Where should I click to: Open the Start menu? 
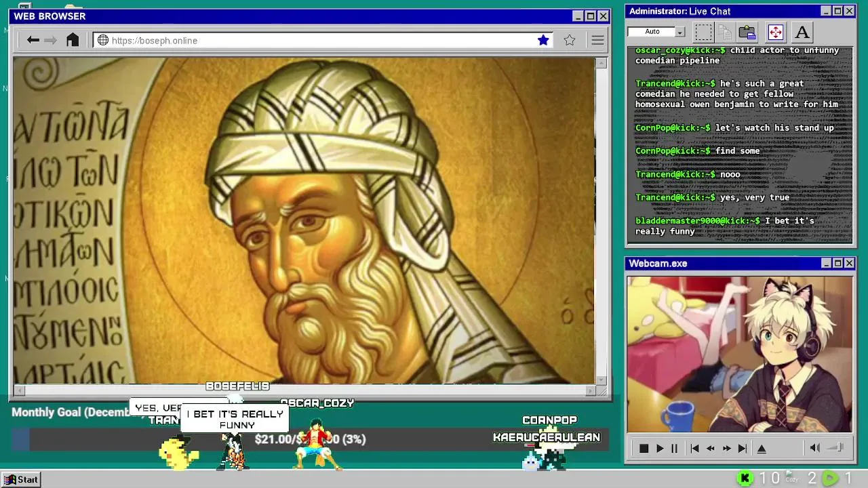[22, 479]
